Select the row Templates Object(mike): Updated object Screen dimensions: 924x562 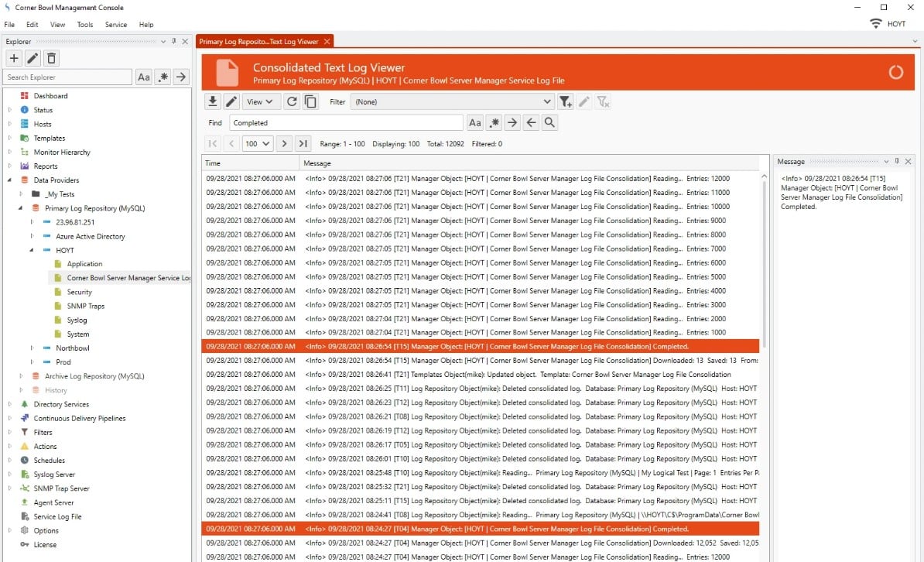[481, 375]
